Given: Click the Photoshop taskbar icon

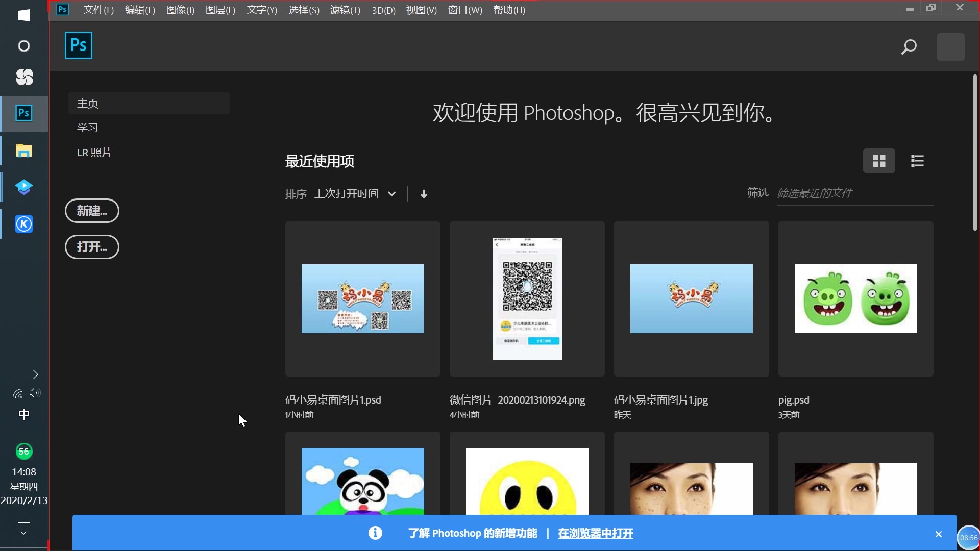Looking at the screenshot, I should tap(24, 113).
